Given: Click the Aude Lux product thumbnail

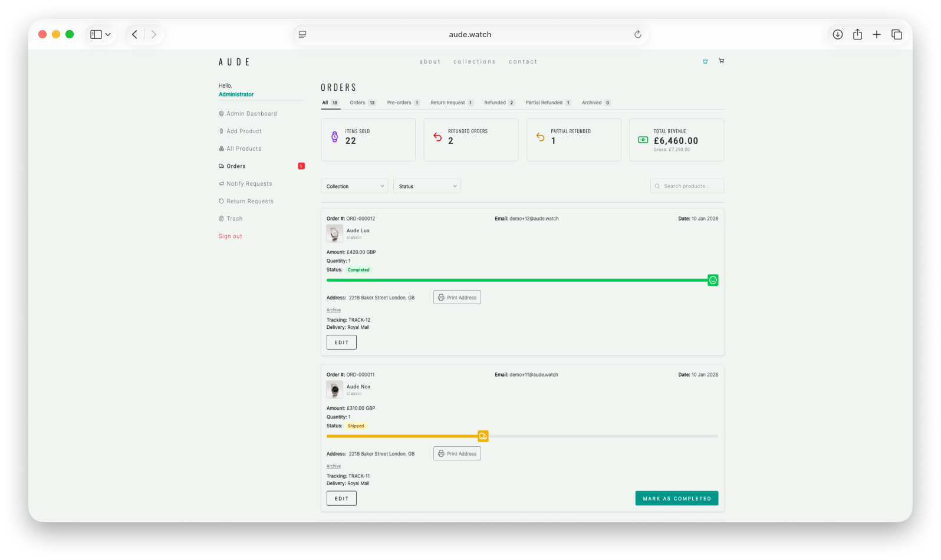Looking at the screenshot, I should tap(335, 233).
